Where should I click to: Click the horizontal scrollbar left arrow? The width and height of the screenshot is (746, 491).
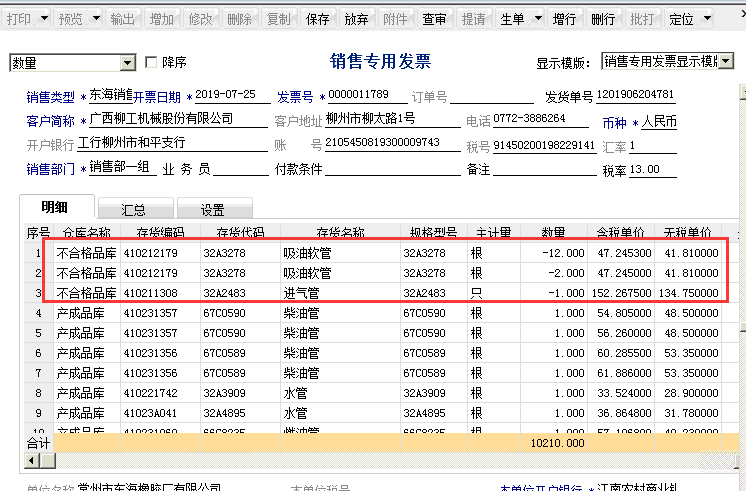pyautogui.click(x=32, y=461)
